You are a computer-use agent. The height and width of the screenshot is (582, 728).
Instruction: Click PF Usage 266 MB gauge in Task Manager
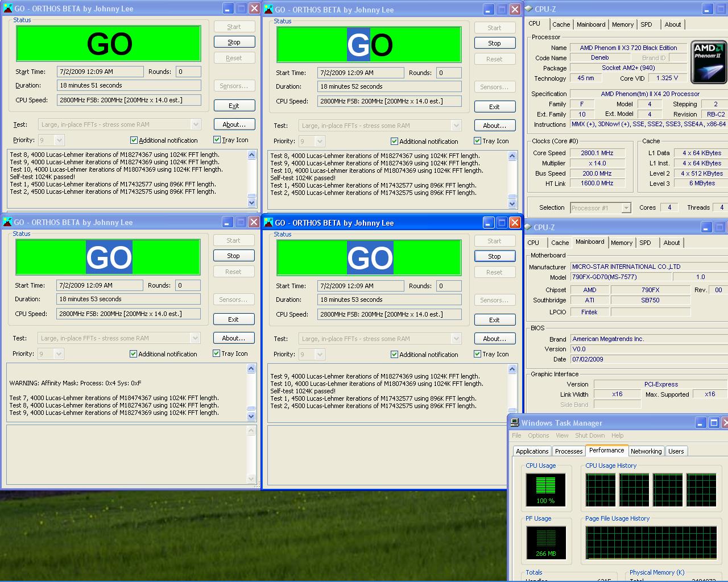pos(545,542)
